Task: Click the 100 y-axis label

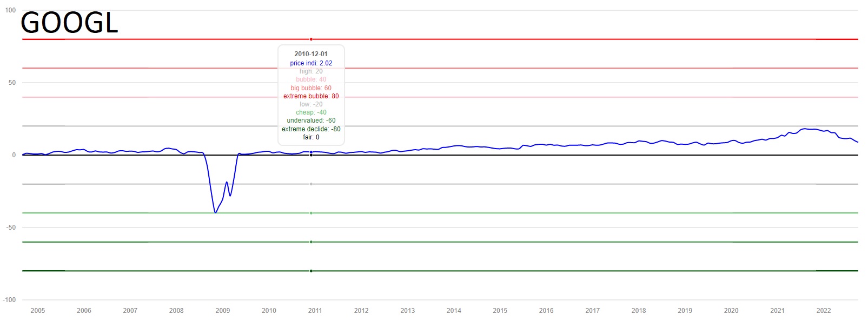Action: click(x=10, y=10)
